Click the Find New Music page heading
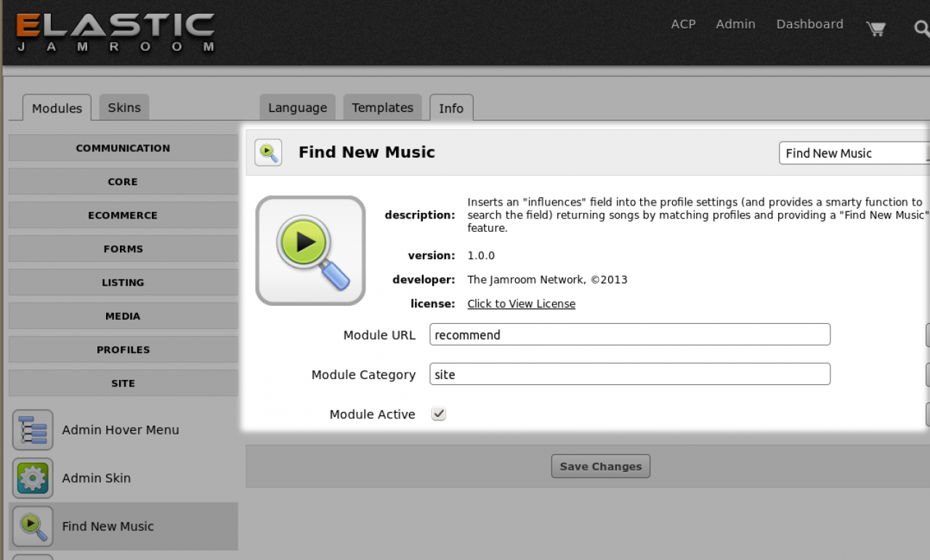 (x=367, y=153)
